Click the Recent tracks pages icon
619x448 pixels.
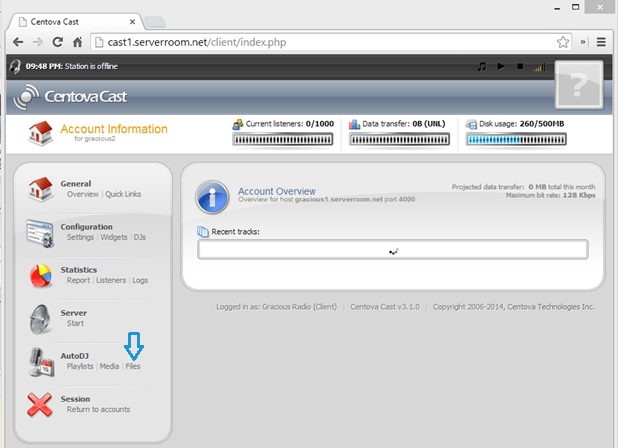(203, 231)
